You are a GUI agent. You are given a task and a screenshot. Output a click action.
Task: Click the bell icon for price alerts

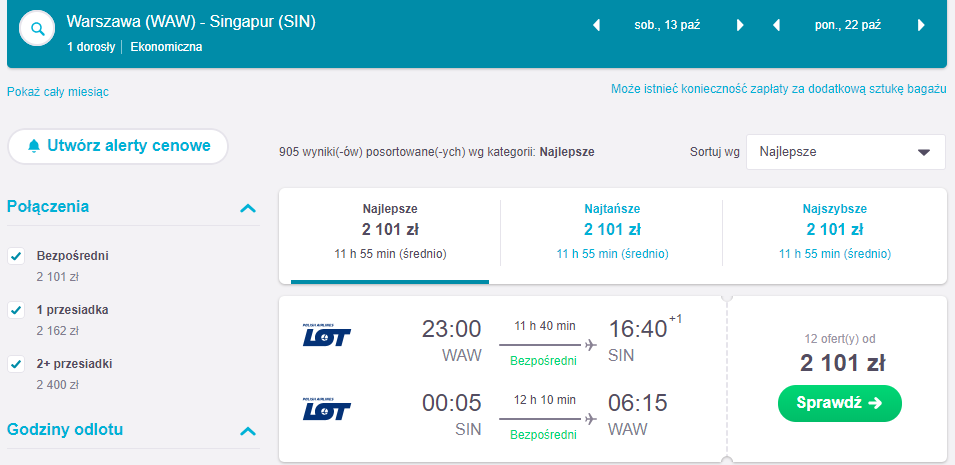click(x=34, y=146)
